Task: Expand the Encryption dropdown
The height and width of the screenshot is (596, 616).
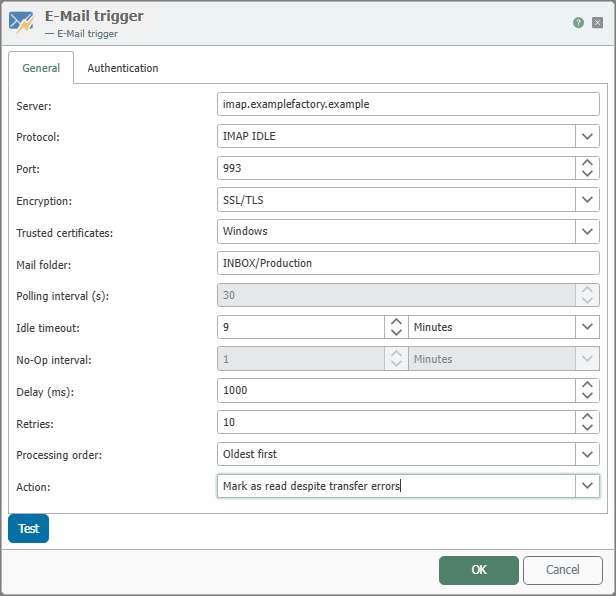Action: coord(587,200)
